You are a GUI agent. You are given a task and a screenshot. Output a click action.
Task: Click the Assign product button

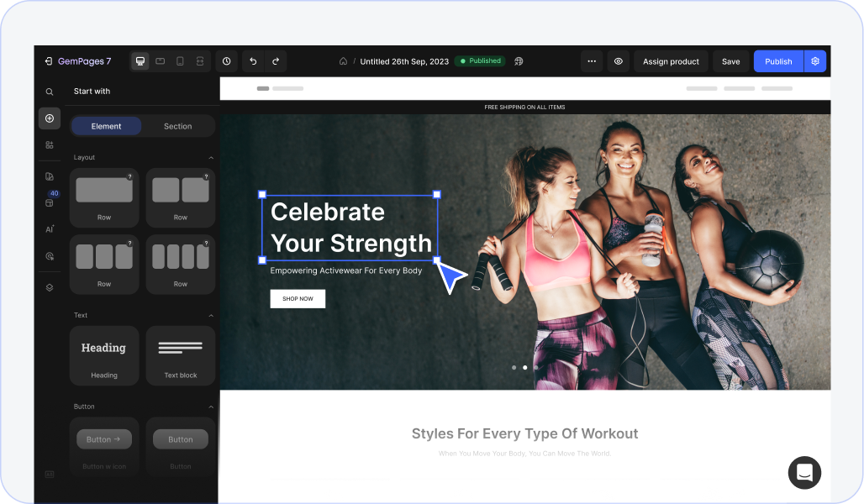[x=671, y=61]
